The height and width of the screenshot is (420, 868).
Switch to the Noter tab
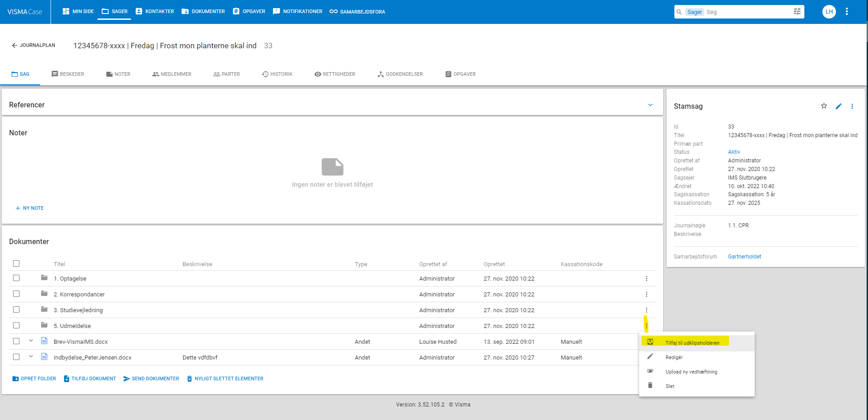coord(118,74)
